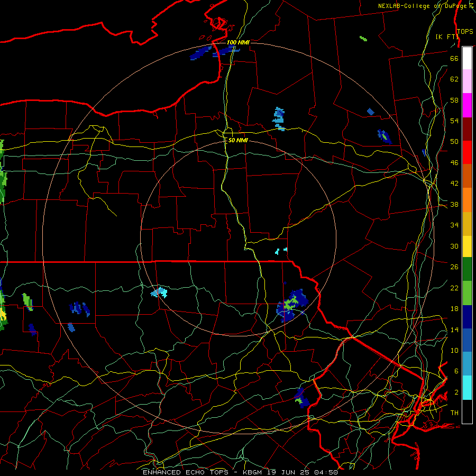Click the cyan legend swatch
This screenshot has height=476, width=476.
pyautogui.click(x=467, y=388)
